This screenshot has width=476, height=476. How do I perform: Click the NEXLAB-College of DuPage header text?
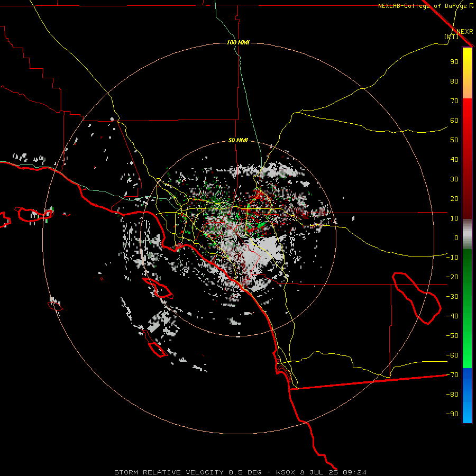pyautogui.click(x=425, y=6)
